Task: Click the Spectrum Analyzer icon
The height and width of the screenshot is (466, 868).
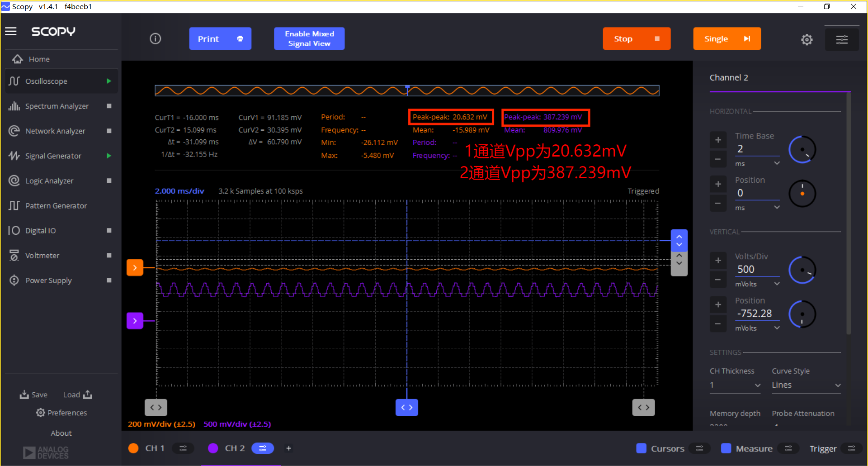Action: (x=14, y=106)
